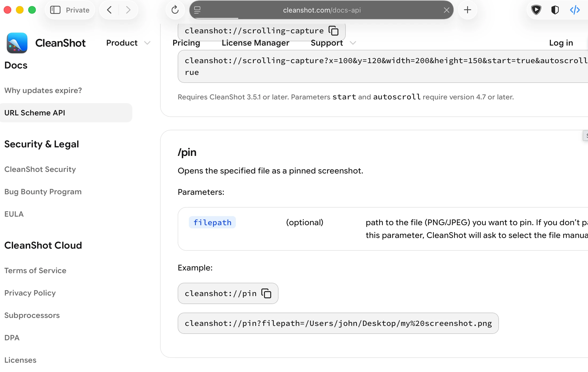The height and width of the screenshot is (372, 588).
Task: Open the sidebar panel toggle
Action: (55, 10)
